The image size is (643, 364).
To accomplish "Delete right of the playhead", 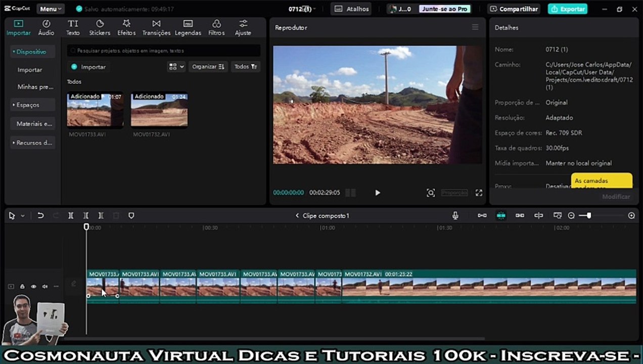I will (101, 215).
